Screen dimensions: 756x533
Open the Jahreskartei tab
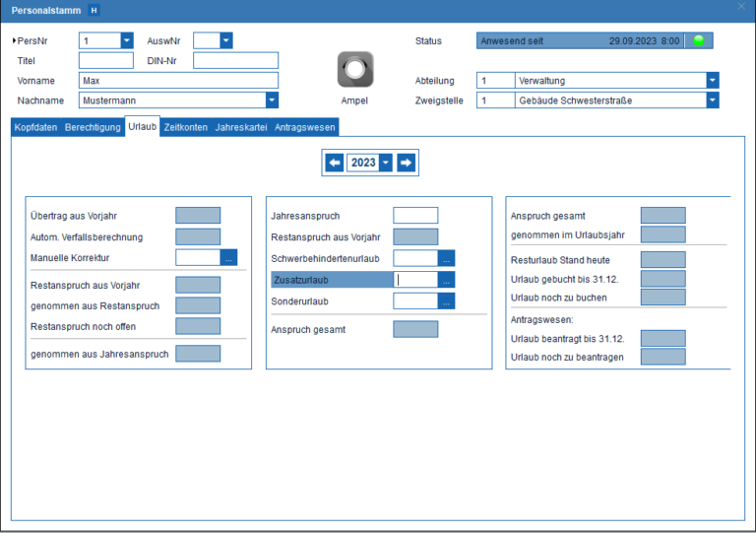[242, 127]
